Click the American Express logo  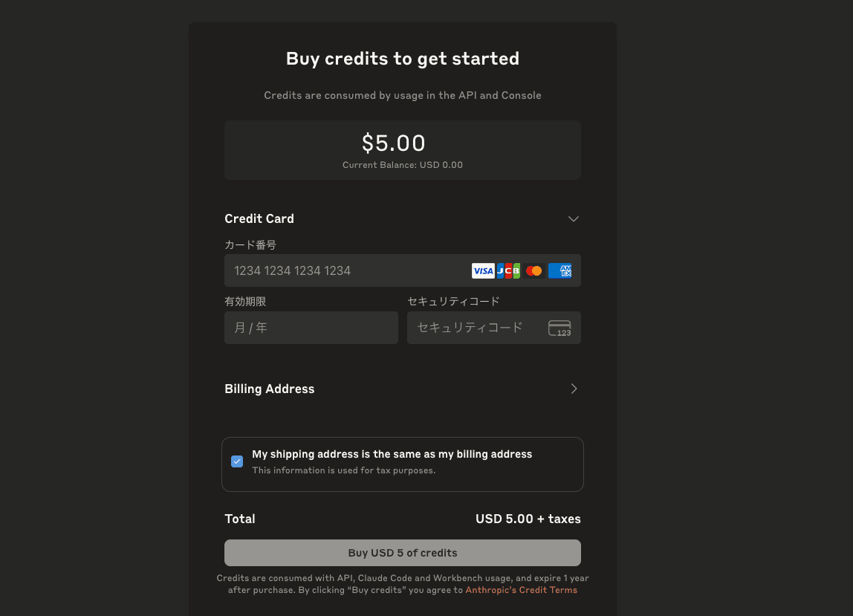[560, 271]
